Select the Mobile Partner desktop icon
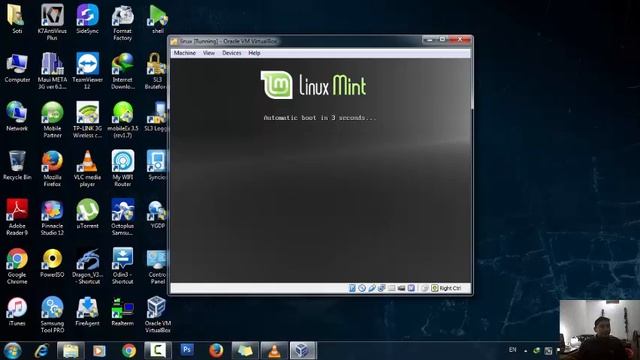The image size is (640, 360). point(52,119)
